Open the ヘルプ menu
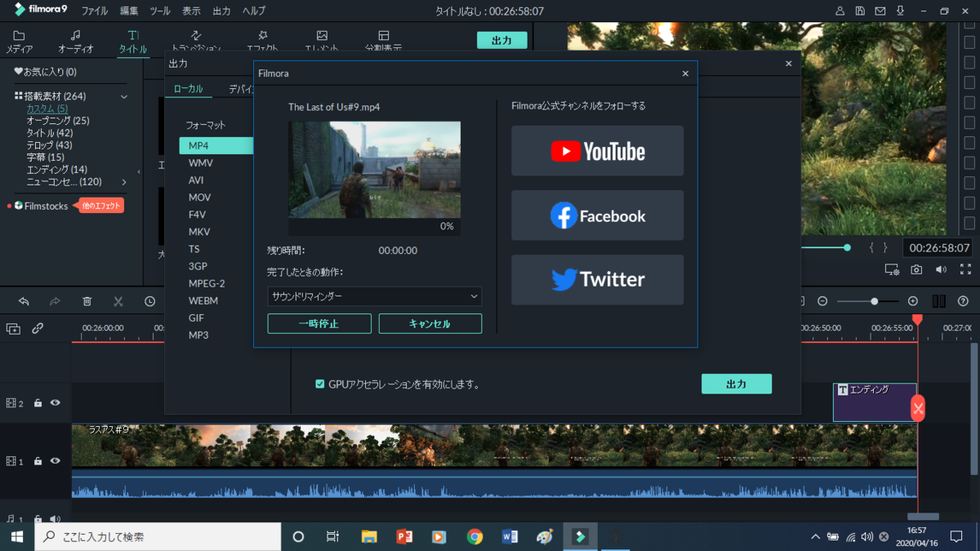 (x=254, y=11)
